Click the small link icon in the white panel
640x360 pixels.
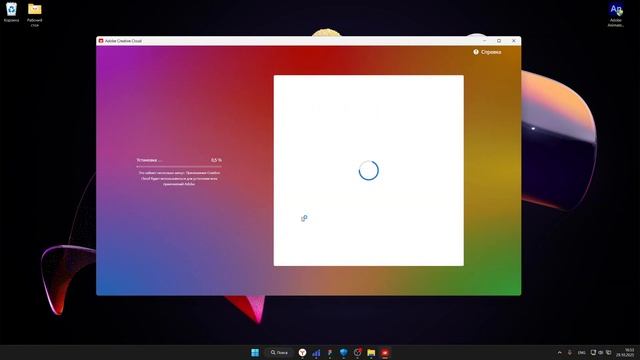click(x=304, y=218)
